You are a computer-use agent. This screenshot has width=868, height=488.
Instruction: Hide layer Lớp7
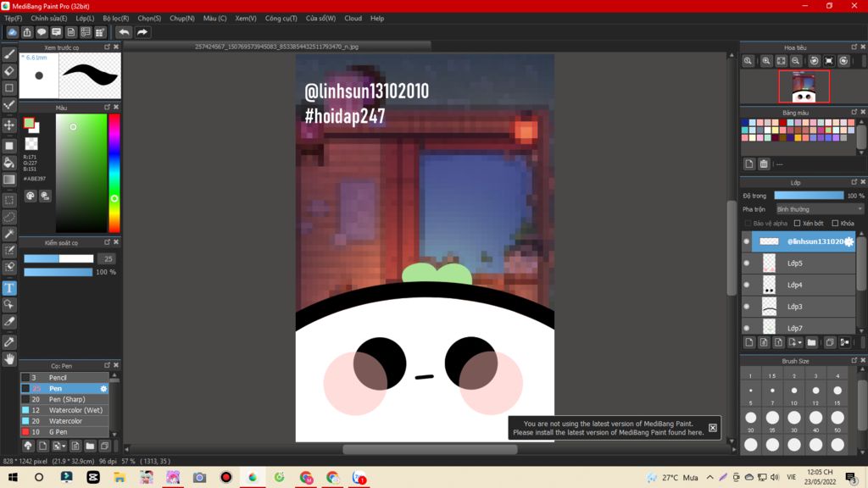(747, 328)
